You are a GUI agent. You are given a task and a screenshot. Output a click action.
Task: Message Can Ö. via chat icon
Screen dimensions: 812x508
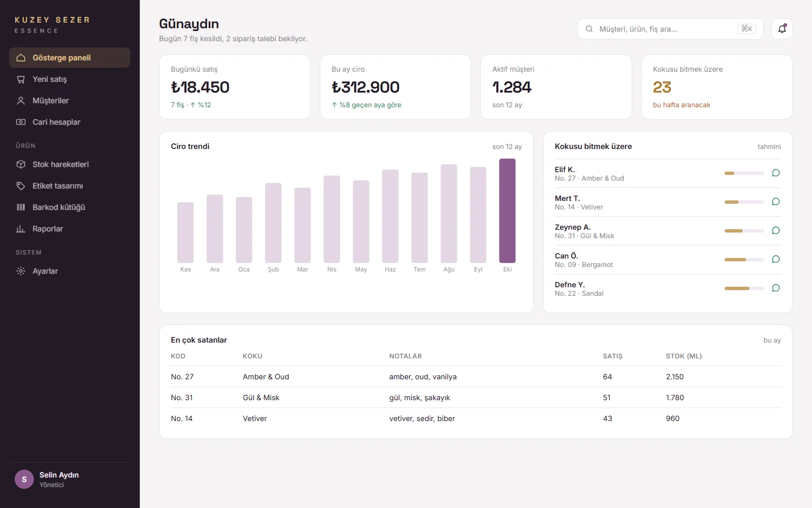776,259
